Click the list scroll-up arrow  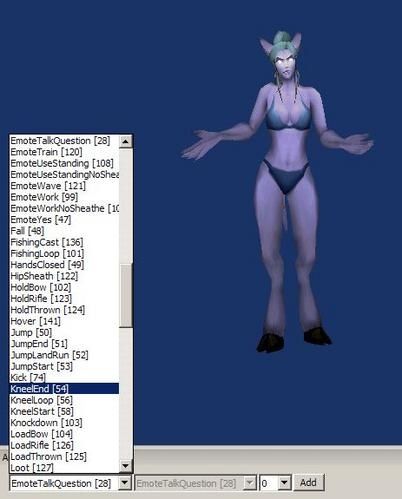pos(126,142)
